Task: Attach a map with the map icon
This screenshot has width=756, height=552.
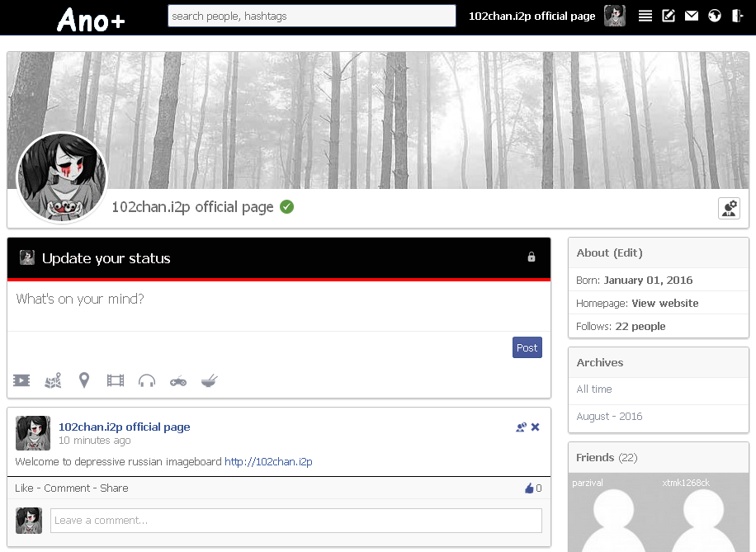Action: 53,381
